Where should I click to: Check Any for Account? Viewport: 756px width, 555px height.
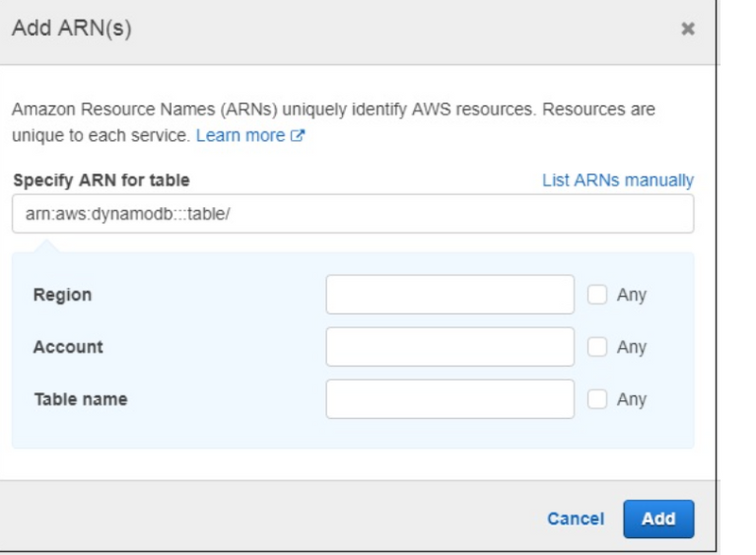coord(597,347)
